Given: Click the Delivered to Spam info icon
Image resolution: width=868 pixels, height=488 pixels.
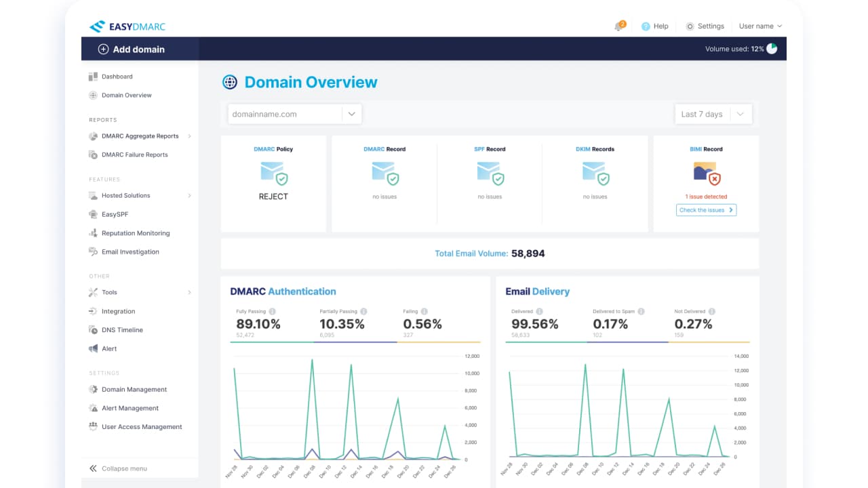Looking at the screenshot, I should [642, 312].
